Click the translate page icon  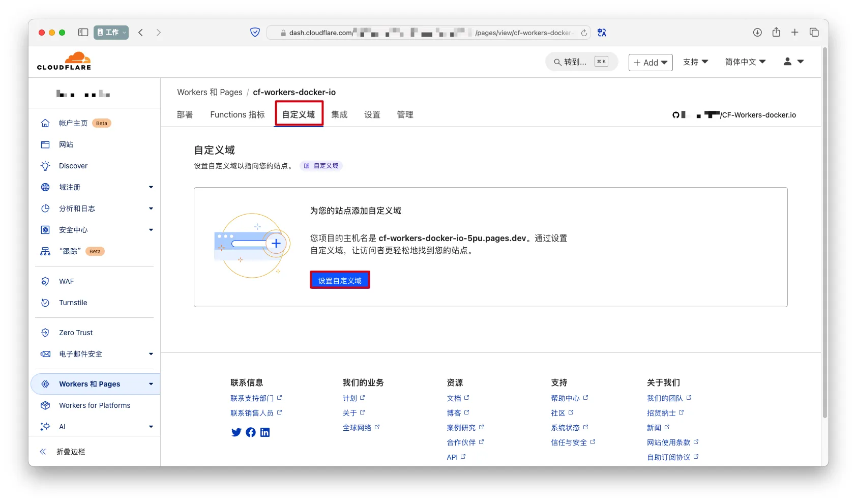pyautogui.click(x=602, y=33)
